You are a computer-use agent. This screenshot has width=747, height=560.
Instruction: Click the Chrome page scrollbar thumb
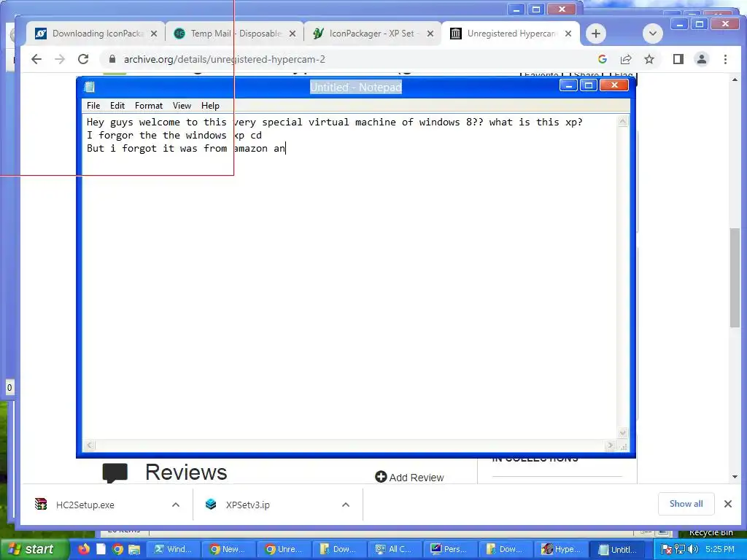click(x=735, y=278)
